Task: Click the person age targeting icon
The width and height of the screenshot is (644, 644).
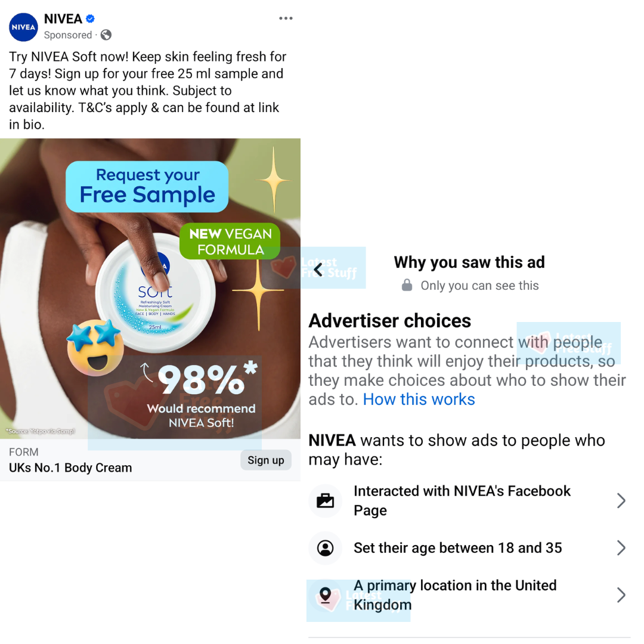Action: click(x=326, y=548)
